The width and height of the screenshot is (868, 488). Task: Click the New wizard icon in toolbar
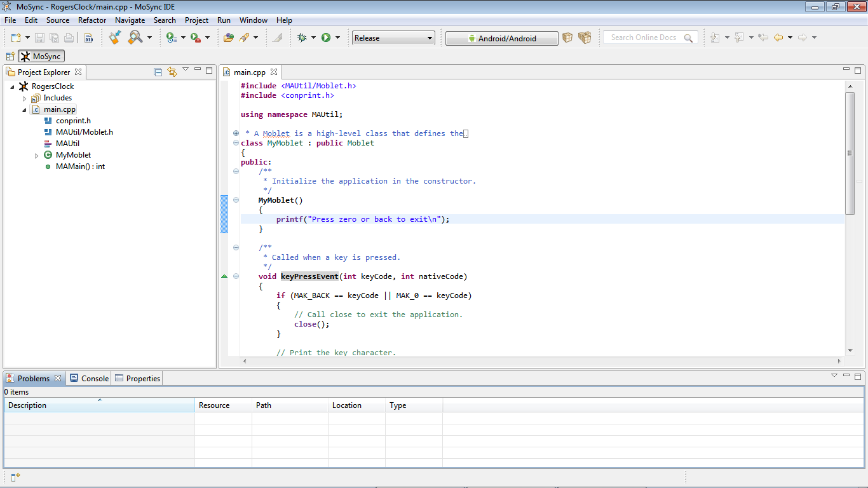pos(16,38)
